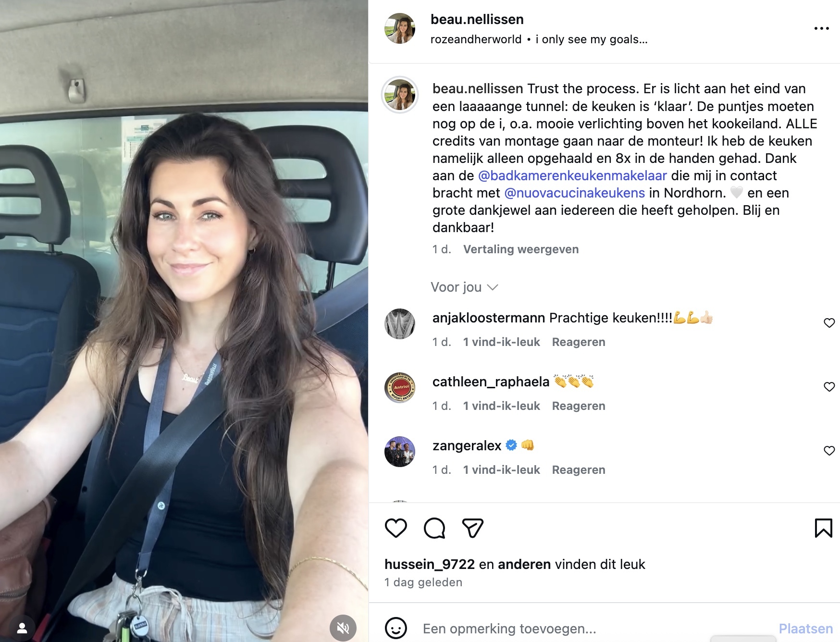Screen dimensions: 840x642
Task: Open 'anderen' list of people who liked
Action: [524, 564]
